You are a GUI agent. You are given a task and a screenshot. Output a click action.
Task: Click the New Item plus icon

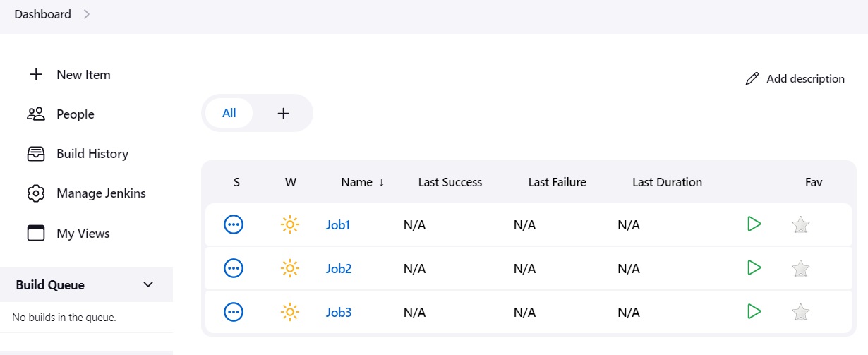coord(35,74)
